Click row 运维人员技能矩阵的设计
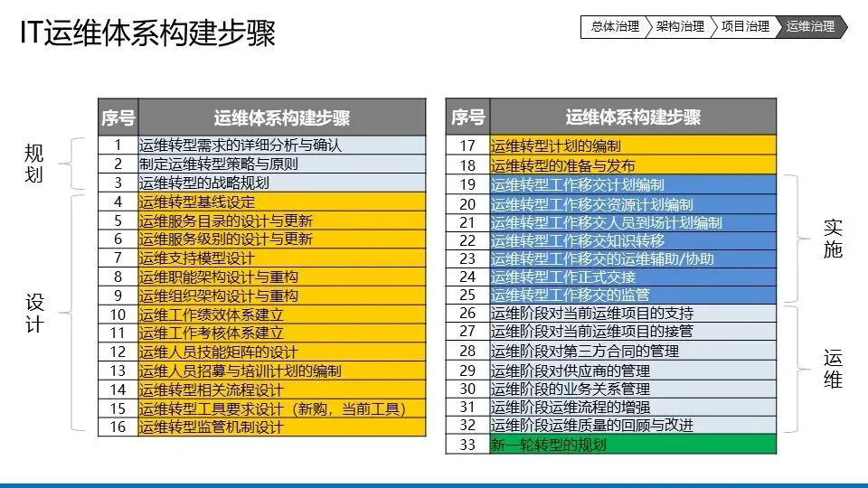The height and width of the screenshot is (488, 868). [x=262, y=352]
